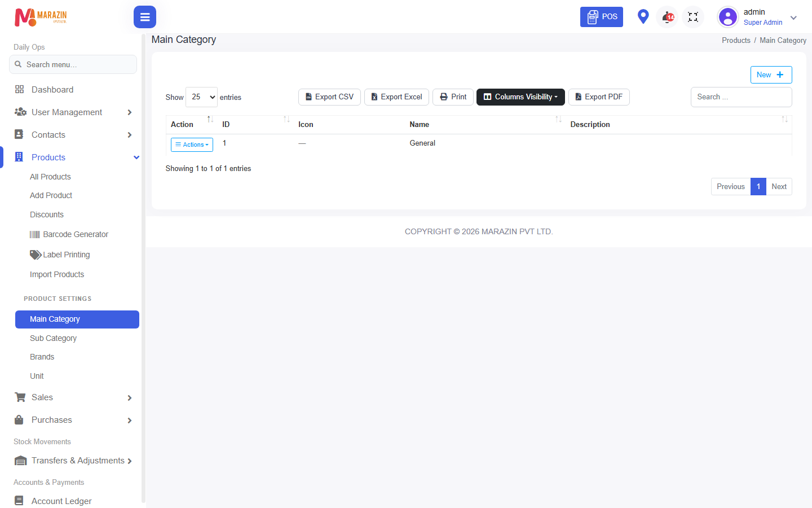Sort by Name column header
The width and height of the screenshot is (812, 508).
485,124
